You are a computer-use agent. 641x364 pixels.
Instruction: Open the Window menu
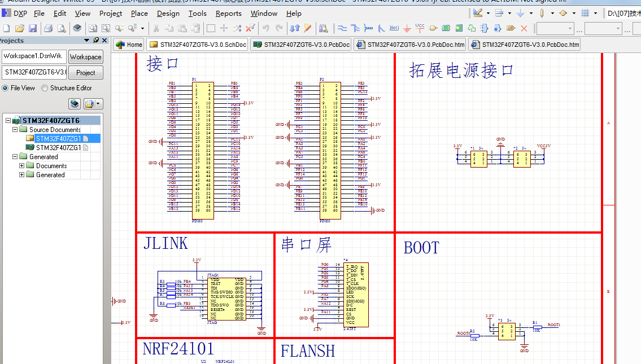[x=264, y=14]
